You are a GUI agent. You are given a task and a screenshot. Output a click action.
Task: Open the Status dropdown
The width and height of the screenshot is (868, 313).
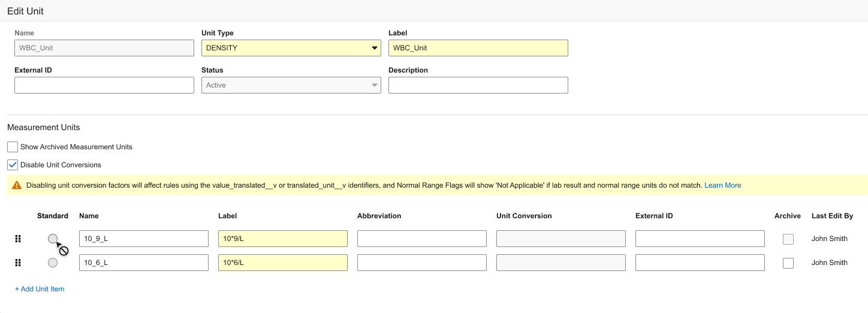coord(291,85)
